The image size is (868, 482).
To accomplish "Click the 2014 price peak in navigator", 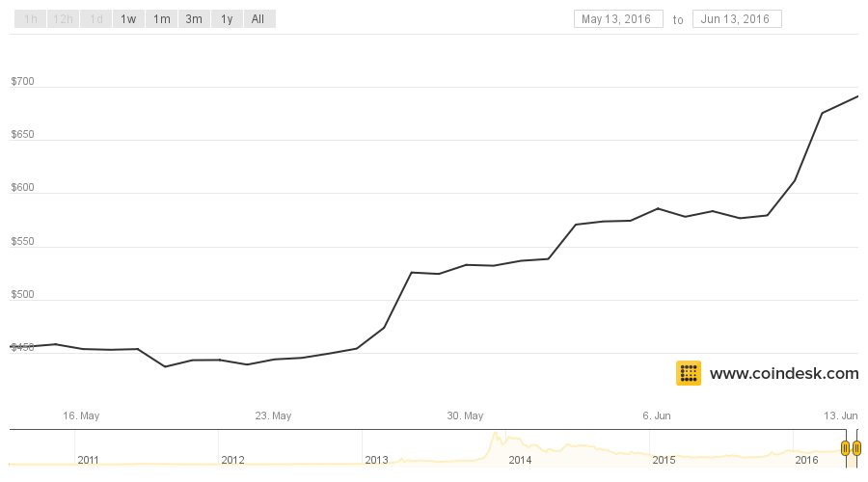I will coord(495,433).
